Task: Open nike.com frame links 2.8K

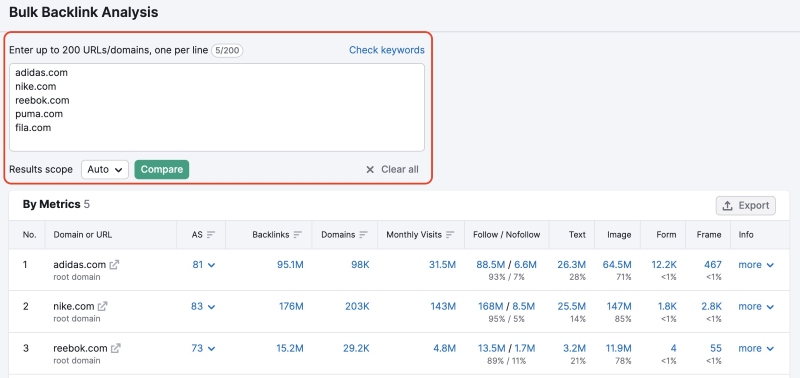Action: pyautogui.click(x=712, y=307)
